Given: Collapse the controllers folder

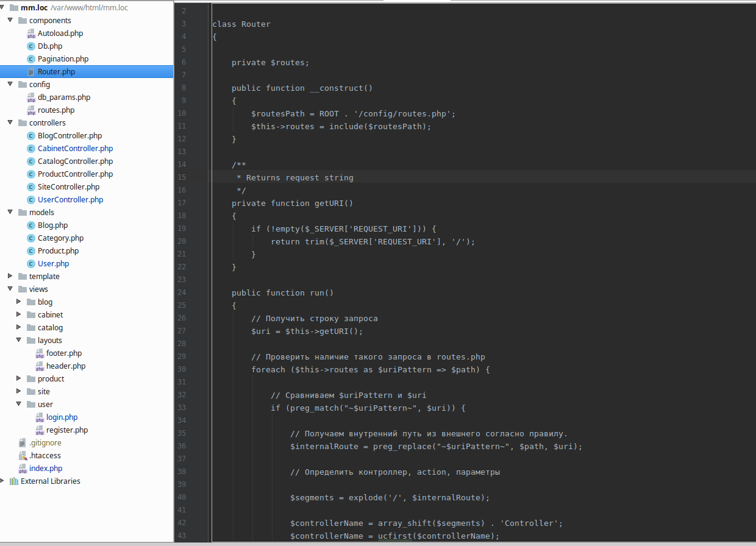Looking at the screenshot, I should click(x=10, y=123).
